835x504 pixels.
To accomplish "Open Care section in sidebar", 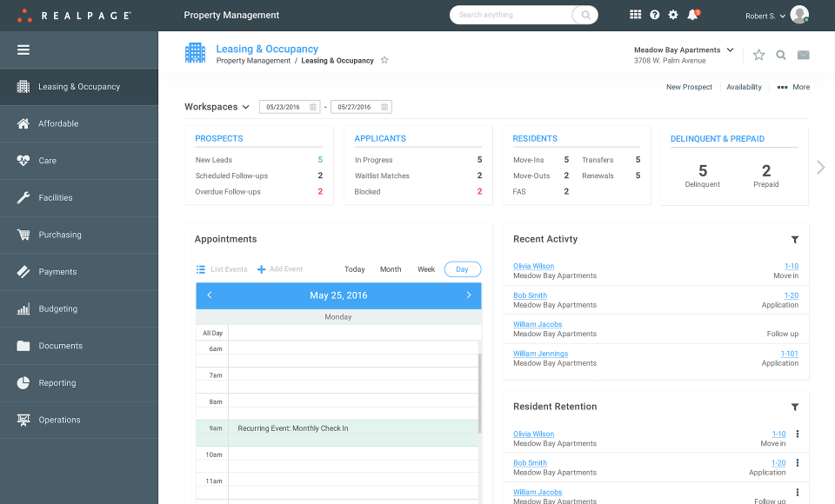I will click(x=79, y=161).
